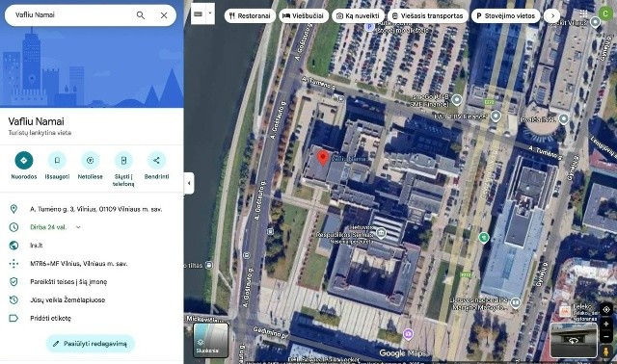The image size is (617, 364).
Task: Select the Restoranai filter chip
Action: pyautogui.click(x=250, y=15)
